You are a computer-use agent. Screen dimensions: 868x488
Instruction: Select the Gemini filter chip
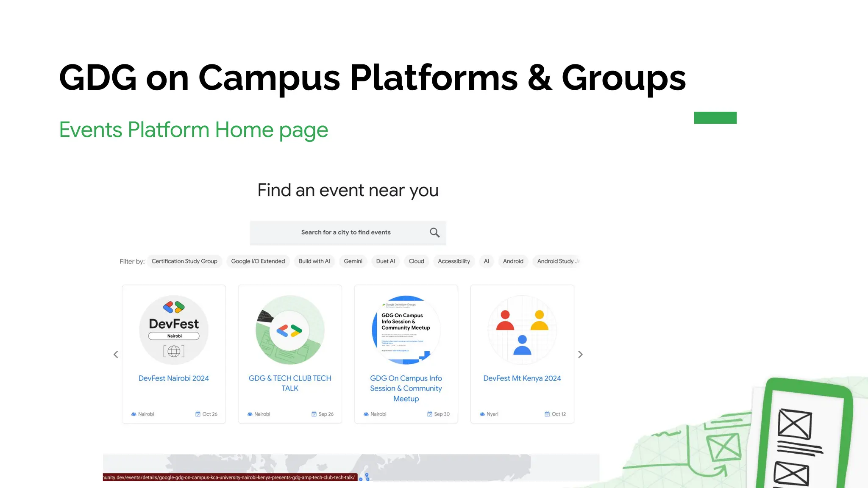click(353, 261)
